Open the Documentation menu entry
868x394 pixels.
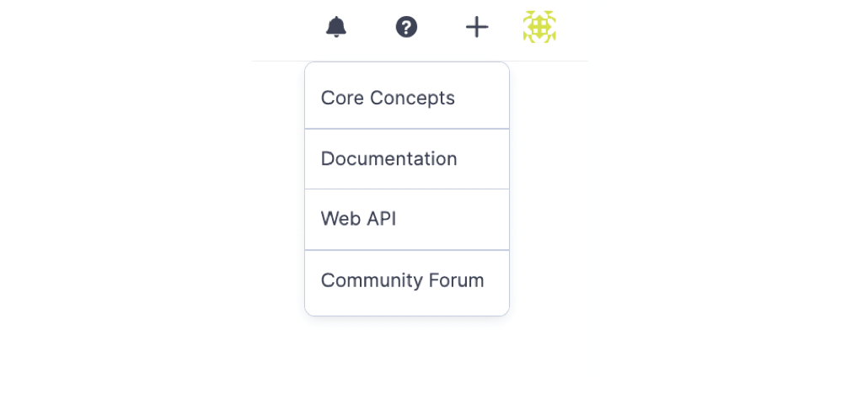(388, 159)
